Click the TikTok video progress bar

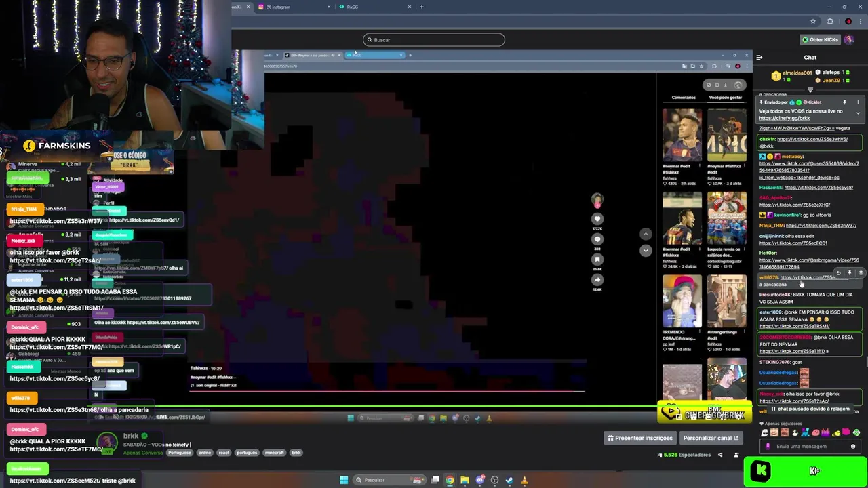(x=387, y=391)
